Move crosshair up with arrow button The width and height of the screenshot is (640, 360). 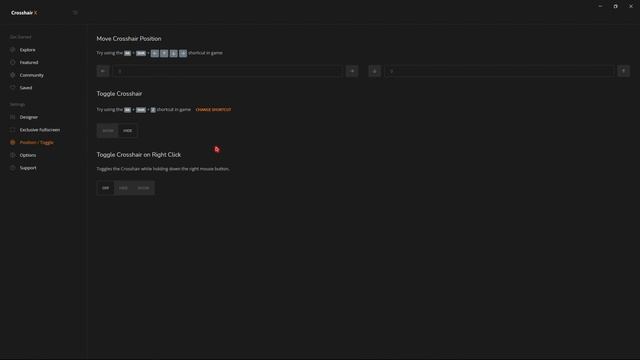pos(623,71)
